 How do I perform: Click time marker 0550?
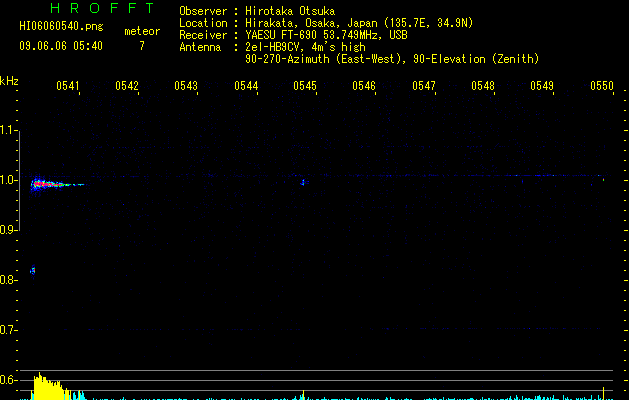602,86
